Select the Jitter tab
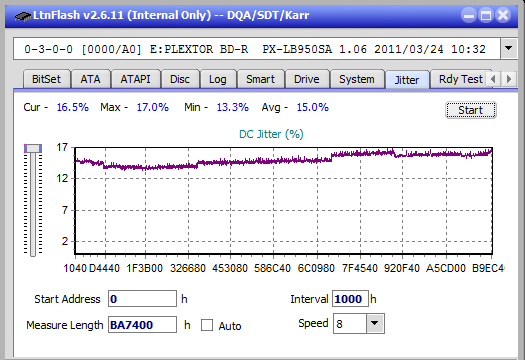 [407, 80]
